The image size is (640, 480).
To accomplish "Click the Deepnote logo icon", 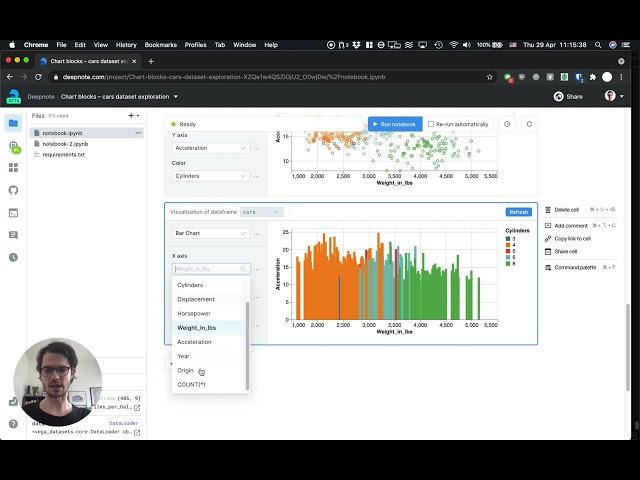I will (x=13, y=96).
